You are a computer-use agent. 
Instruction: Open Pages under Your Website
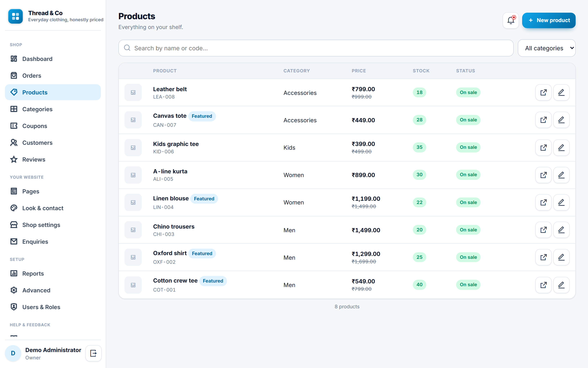(x=53, y=191)
